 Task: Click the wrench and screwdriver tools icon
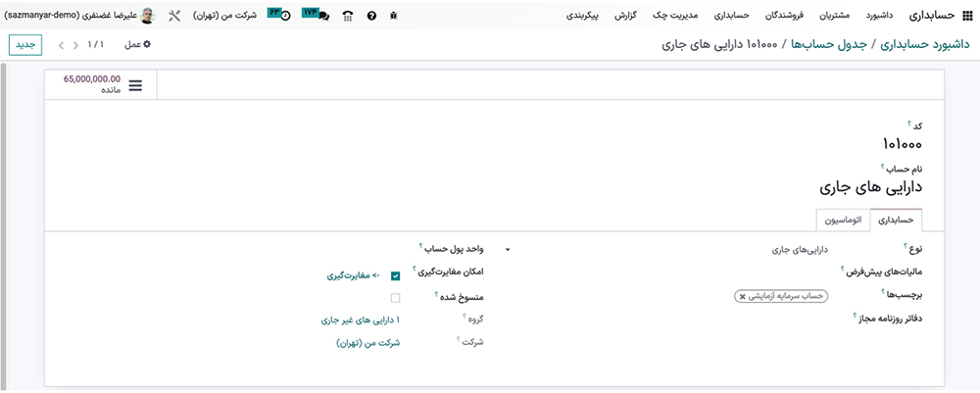coord(174,17)
